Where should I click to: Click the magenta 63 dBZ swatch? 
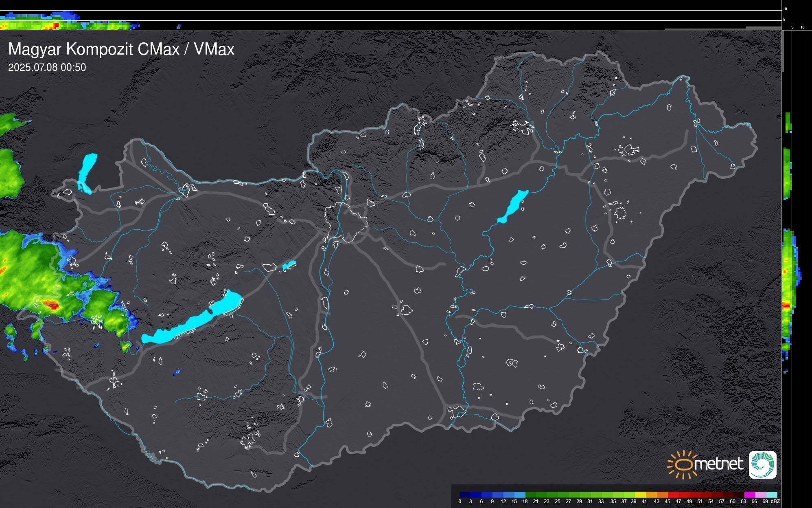pos(749,495)
